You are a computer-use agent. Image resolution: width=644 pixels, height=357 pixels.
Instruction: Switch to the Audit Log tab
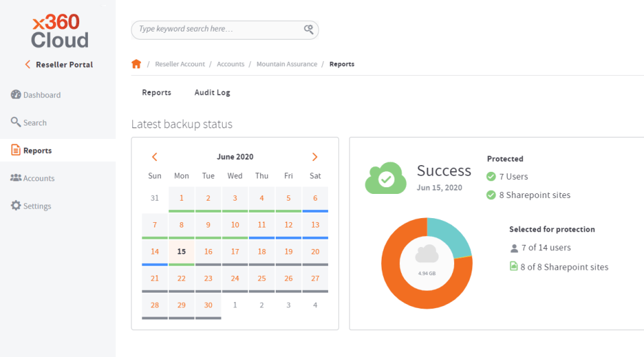coord(213,93)
